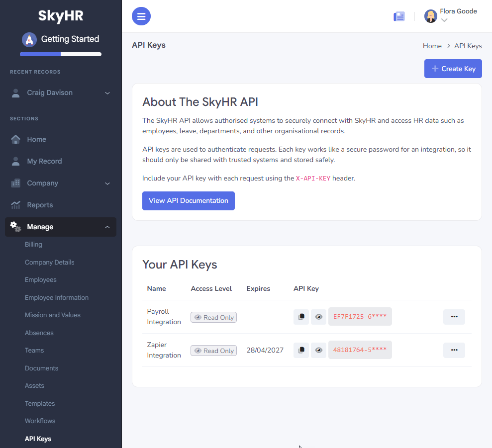Viewport: 492px width, 448px height.
Task: Copy the Zapier Integration API key
Action: [x=301, y=350]
